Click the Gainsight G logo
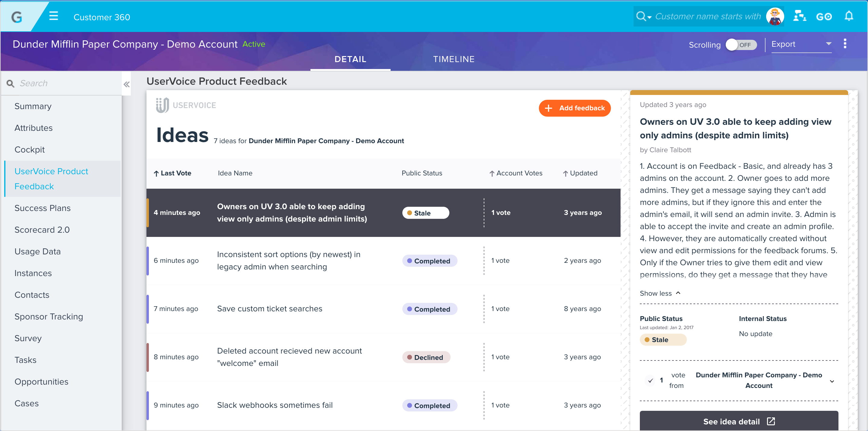 (17, 17)
